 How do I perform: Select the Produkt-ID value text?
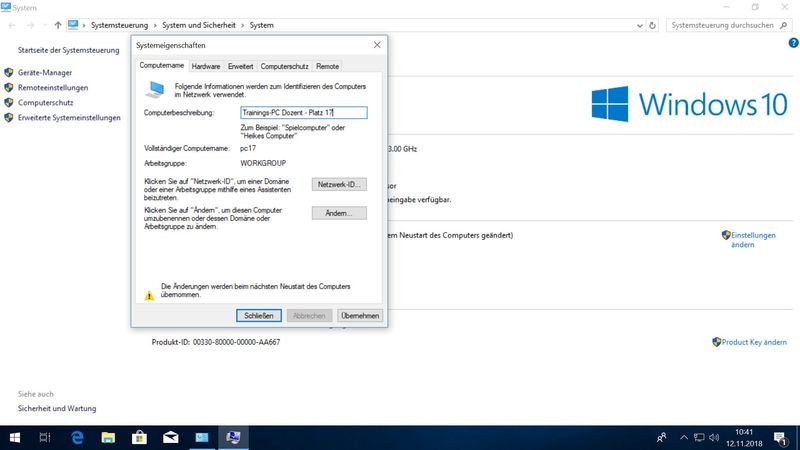pyautogui.click(x=236, y=342)
